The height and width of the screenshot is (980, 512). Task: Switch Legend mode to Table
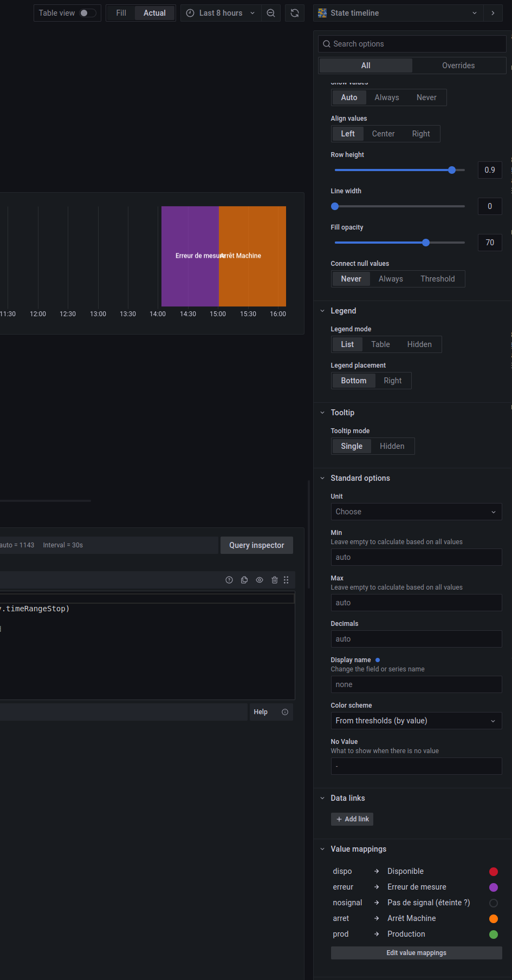point(380,344)
